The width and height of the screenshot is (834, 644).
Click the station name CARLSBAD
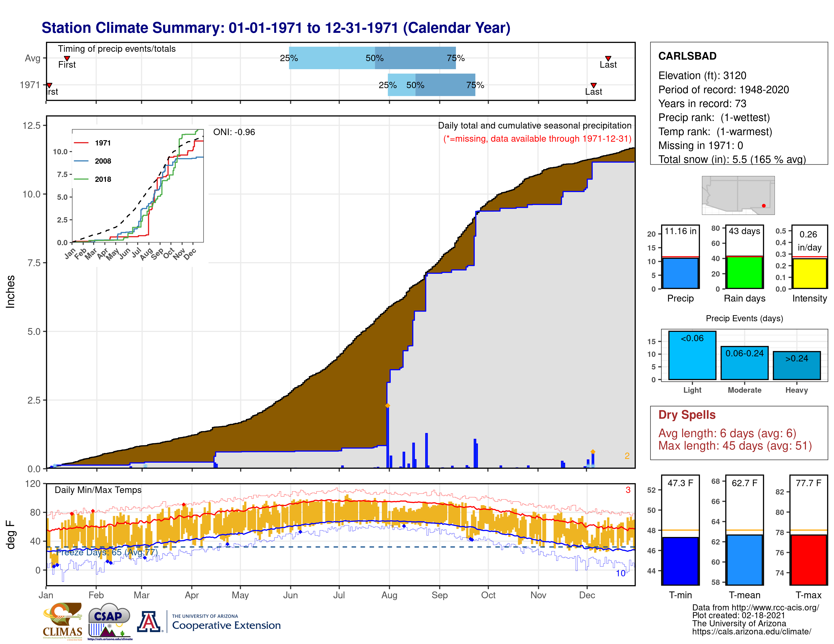(687, 56)
